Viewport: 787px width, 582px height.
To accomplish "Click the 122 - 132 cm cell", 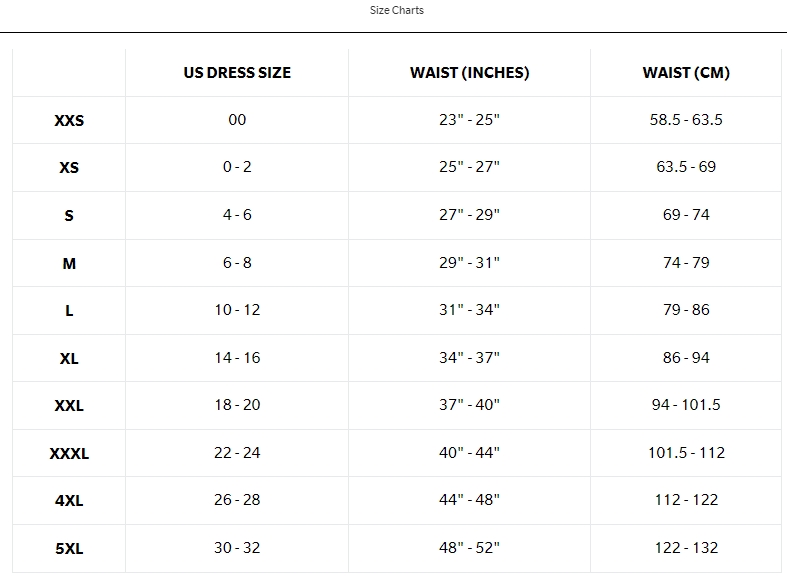I will [x=686, y=548].
